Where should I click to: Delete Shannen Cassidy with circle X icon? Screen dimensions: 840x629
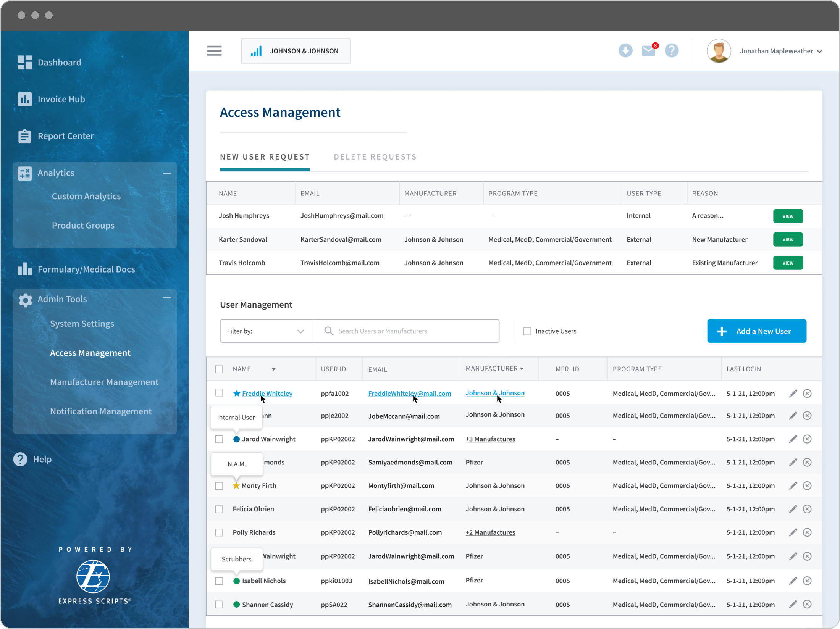click(807, 605)
